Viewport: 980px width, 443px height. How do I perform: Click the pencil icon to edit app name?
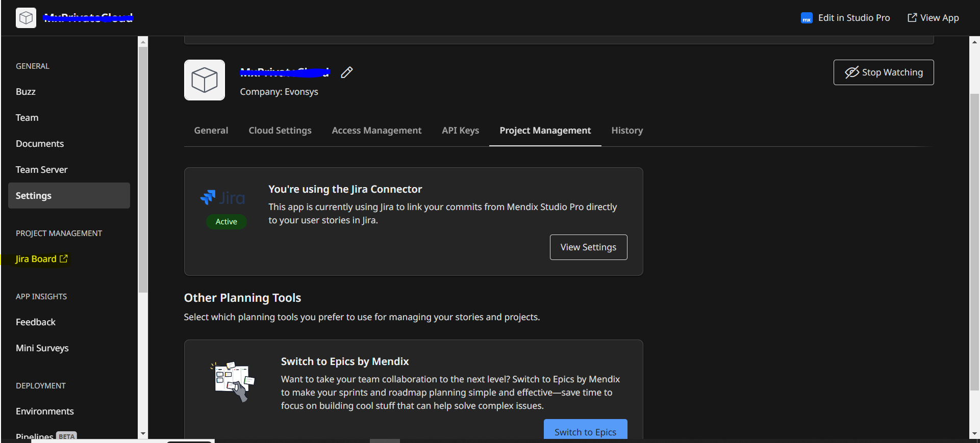pos(347,72)
